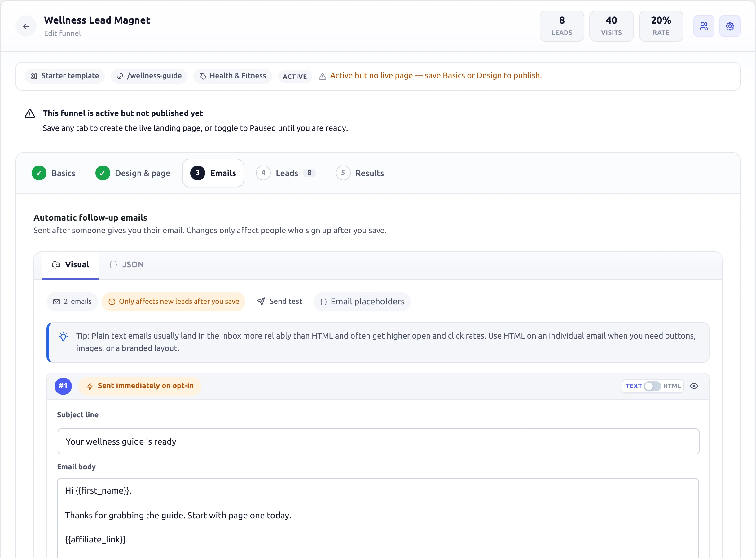756x558 pixels.
Task: Click into the Email body text area
Action: coord(378,518)
